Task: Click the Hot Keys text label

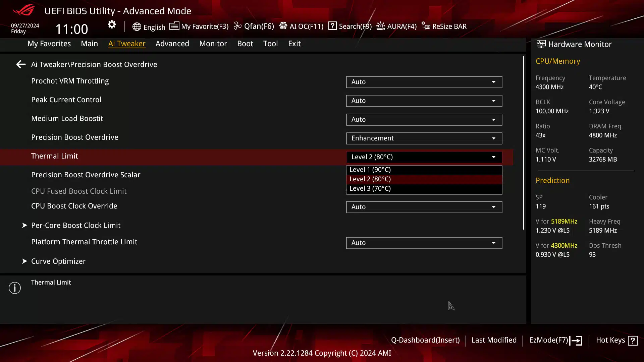Action: [x=610, y=340]
